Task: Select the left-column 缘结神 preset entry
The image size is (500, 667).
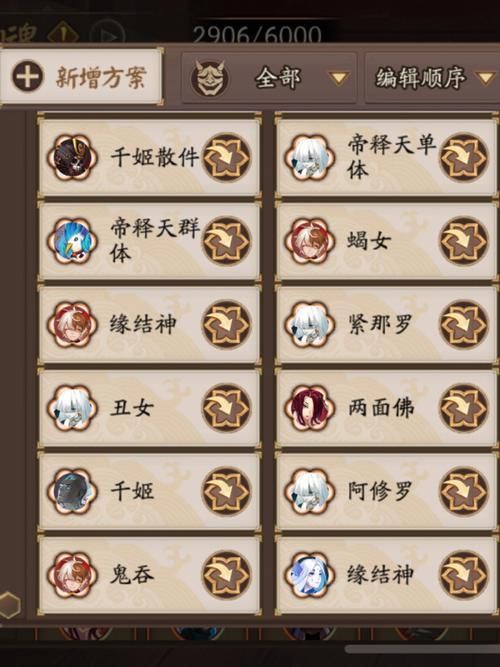Action: coord(149,325)
